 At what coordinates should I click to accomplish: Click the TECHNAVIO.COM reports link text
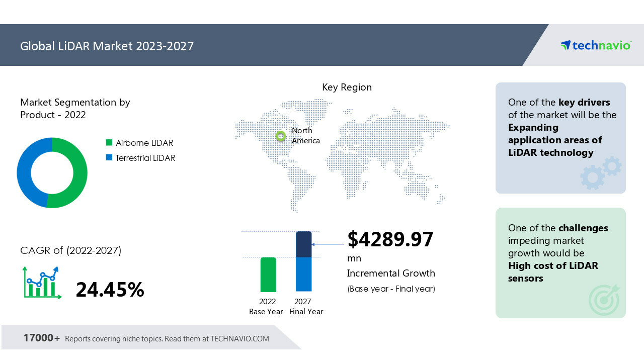tap(239, 339)
